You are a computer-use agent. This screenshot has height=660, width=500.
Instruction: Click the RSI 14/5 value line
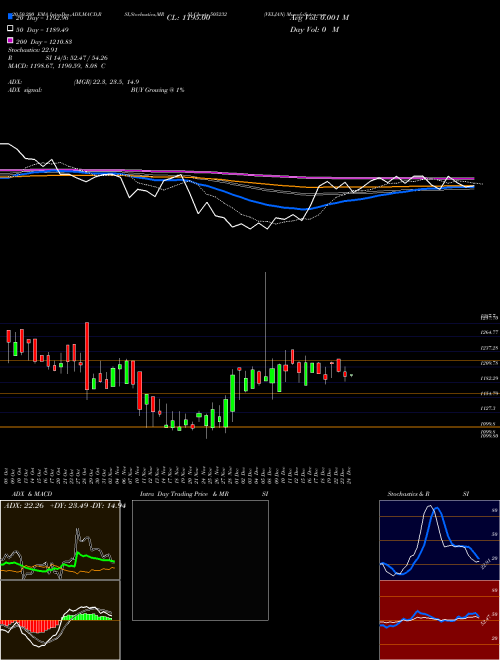tap(58, 58)
